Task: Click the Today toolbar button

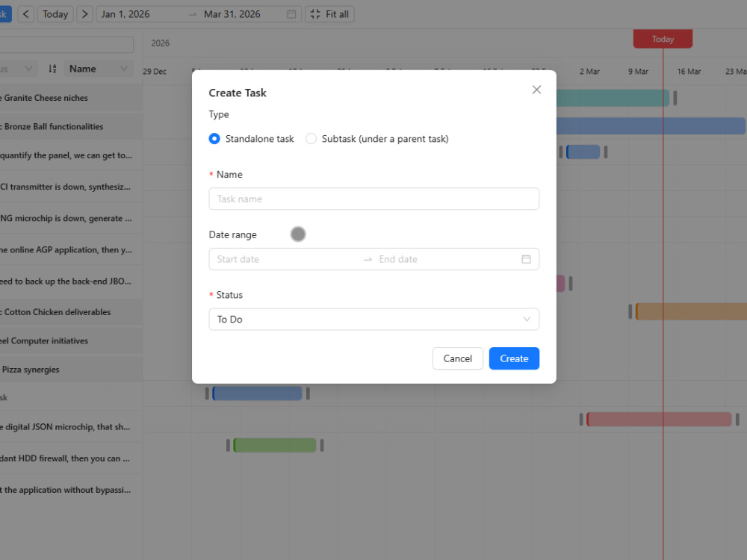Action: (x=55, y=14)
